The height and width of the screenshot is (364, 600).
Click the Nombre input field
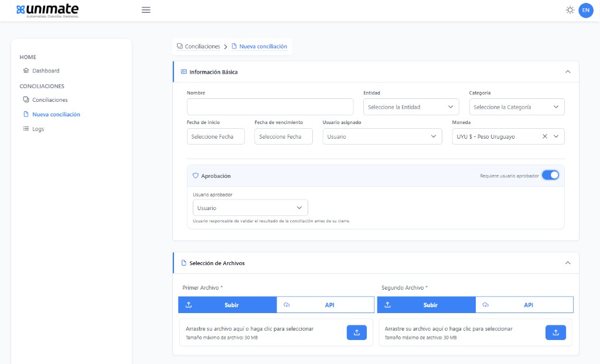coord(270,107)
